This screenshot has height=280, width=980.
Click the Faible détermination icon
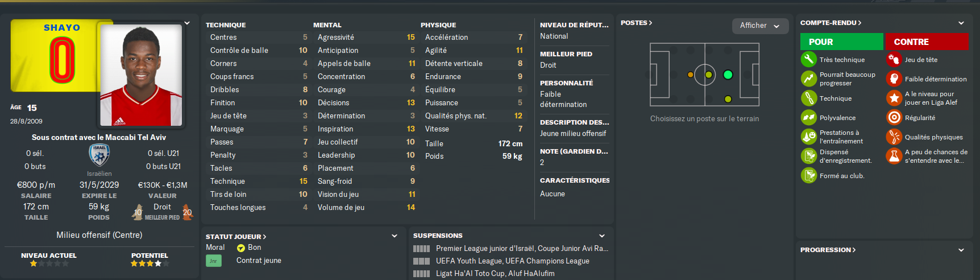[x=894, y=79]
